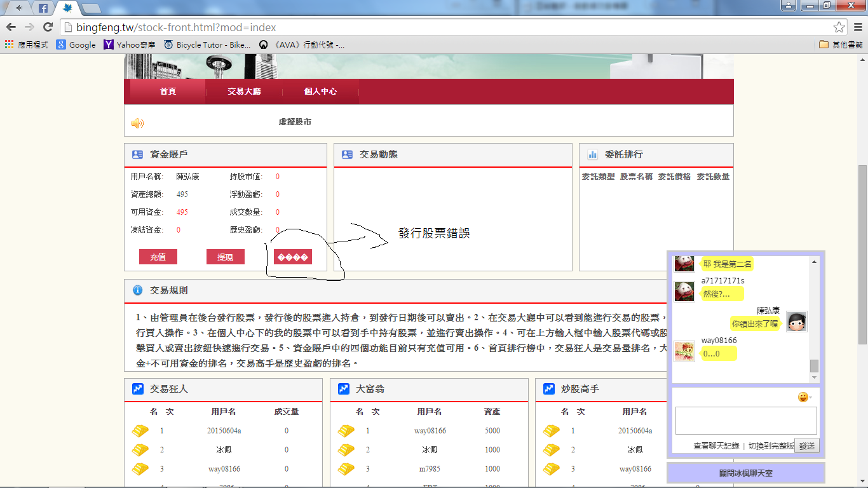Open the emoji picker smiley in chat

803,397
